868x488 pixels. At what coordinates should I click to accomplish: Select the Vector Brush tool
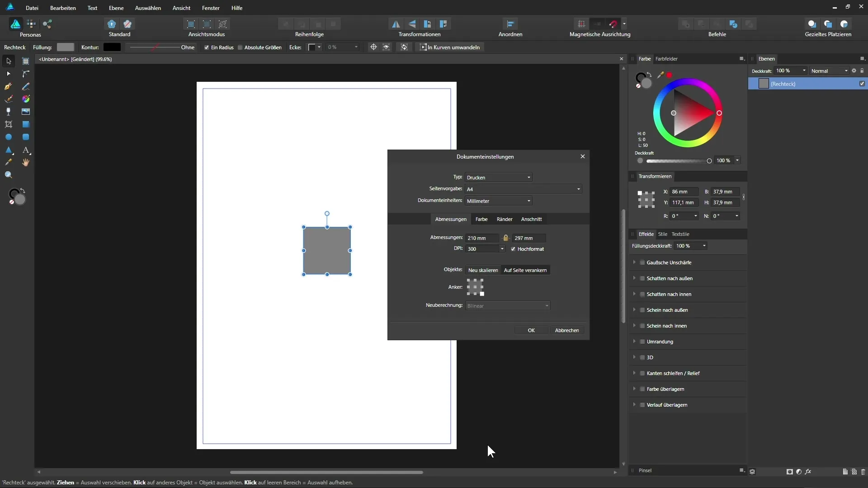pos(9,99)
